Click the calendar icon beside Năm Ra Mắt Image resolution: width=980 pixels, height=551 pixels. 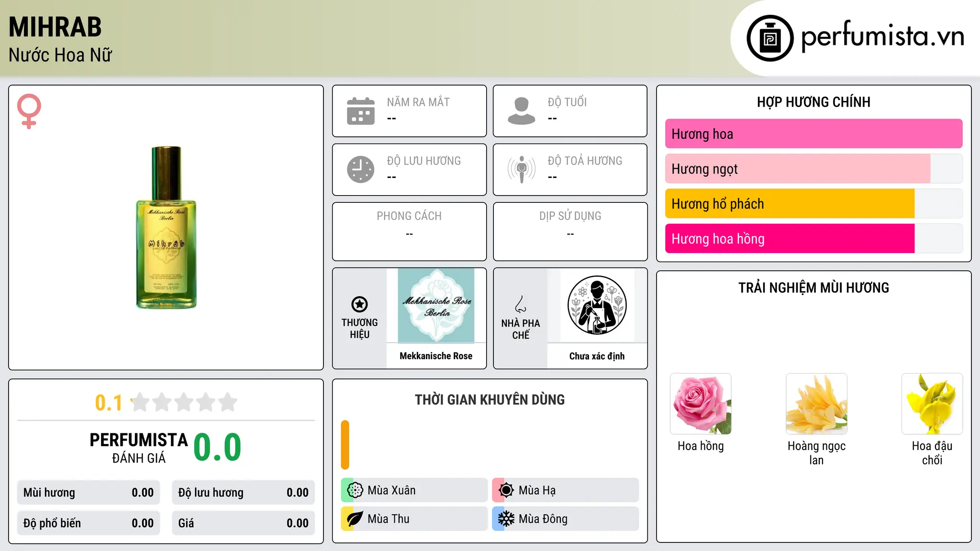pyautogui.click(x=361, y=111)
